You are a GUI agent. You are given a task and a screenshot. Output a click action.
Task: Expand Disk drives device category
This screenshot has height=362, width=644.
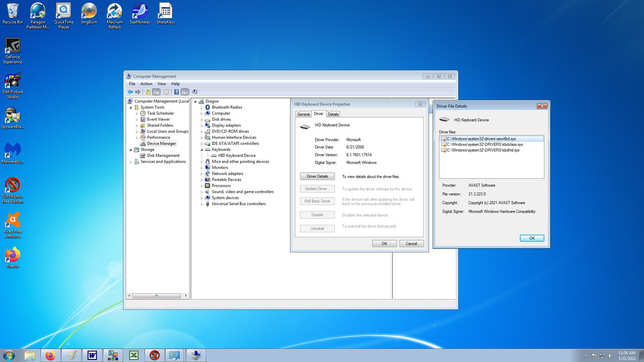coord(202,119)
